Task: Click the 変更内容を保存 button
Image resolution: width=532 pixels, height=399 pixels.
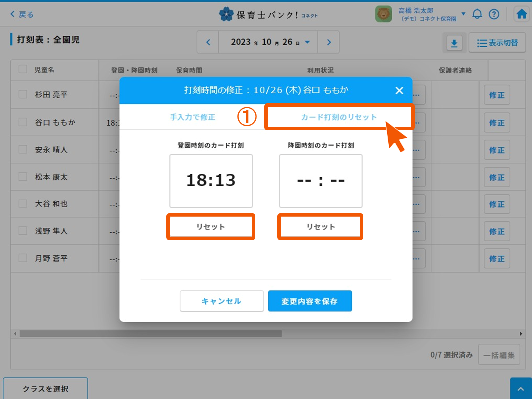Action: pyautogui.click(x=310, y=301)
